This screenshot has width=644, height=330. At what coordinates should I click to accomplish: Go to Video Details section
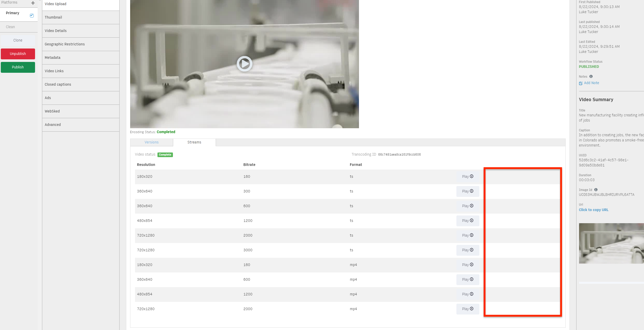tap(81, 31)
